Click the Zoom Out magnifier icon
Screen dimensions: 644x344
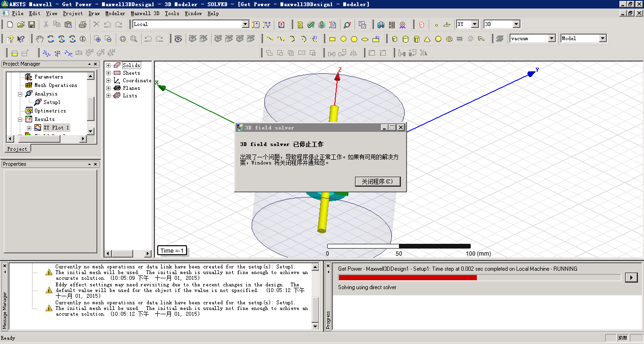point(109,39)
